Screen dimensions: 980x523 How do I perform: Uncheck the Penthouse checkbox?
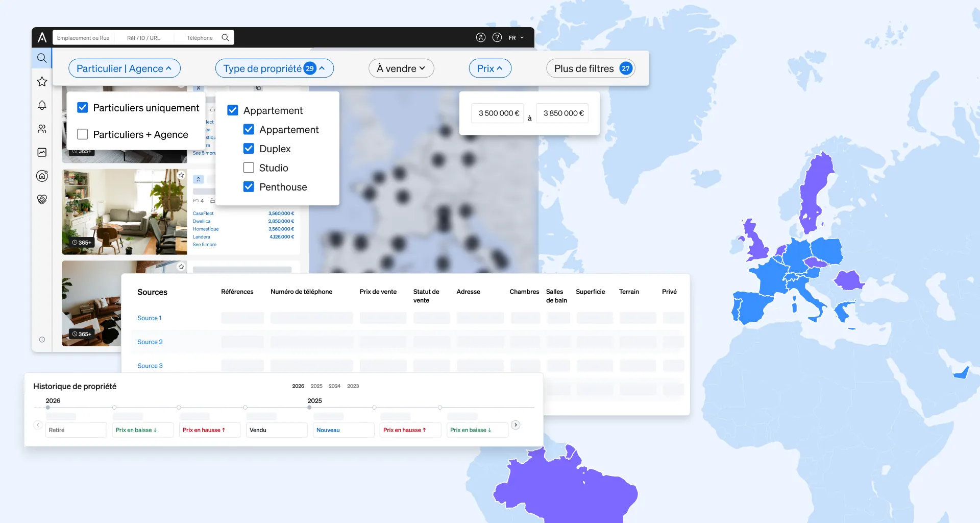point(249,187)
